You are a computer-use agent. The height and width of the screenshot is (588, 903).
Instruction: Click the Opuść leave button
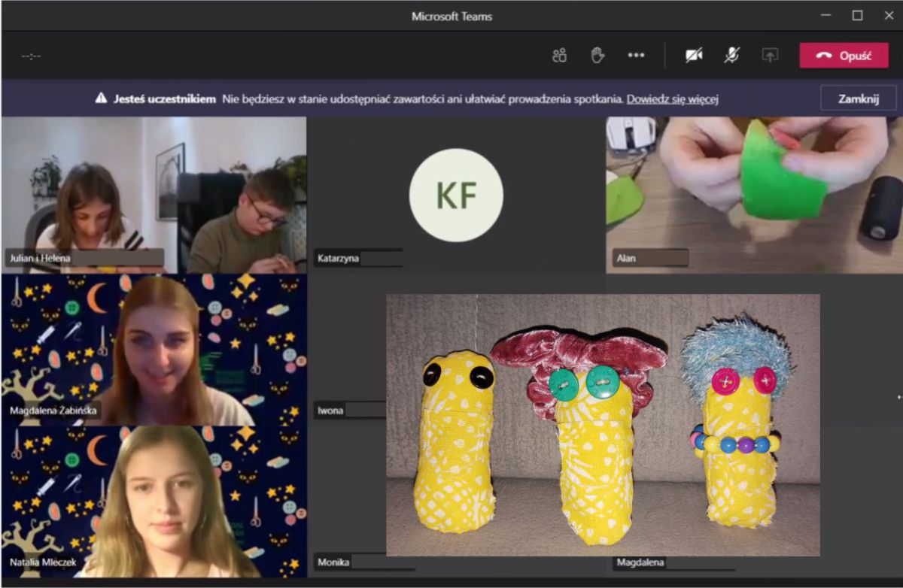844,56
